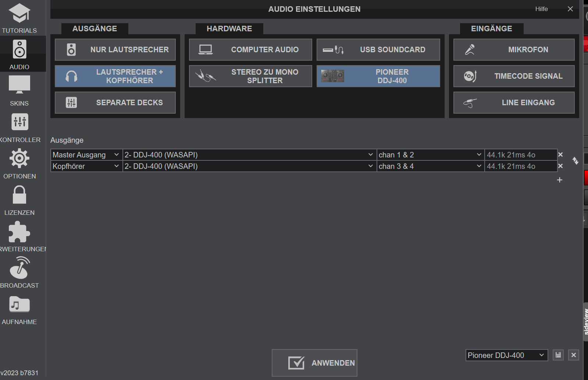This screenshot has width=588, height=380.
Task: Open Broadcast satellite dish section
Action: (19, 273)
